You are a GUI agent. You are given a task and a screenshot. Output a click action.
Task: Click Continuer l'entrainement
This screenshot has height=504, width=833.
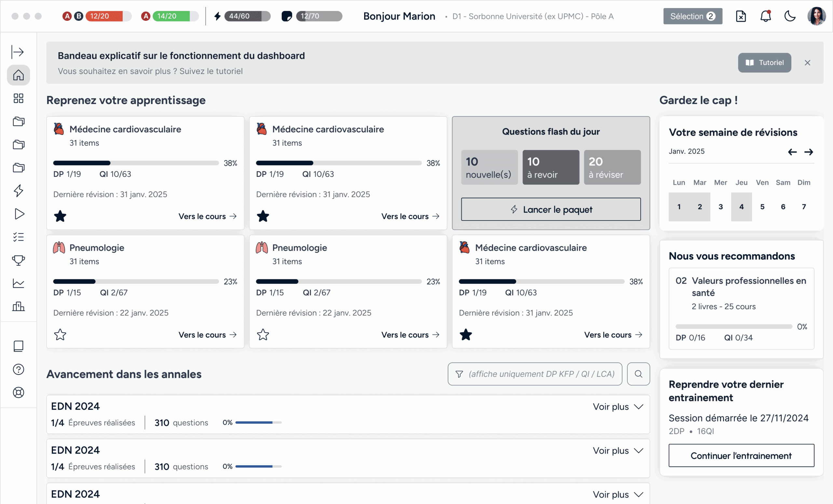[x=741, y=456]
